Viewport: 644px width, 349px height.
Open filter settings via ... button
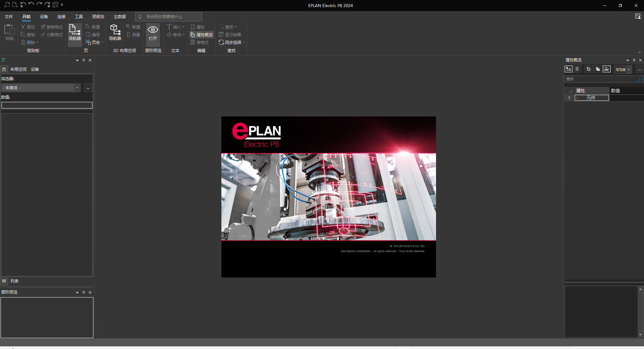88,88
